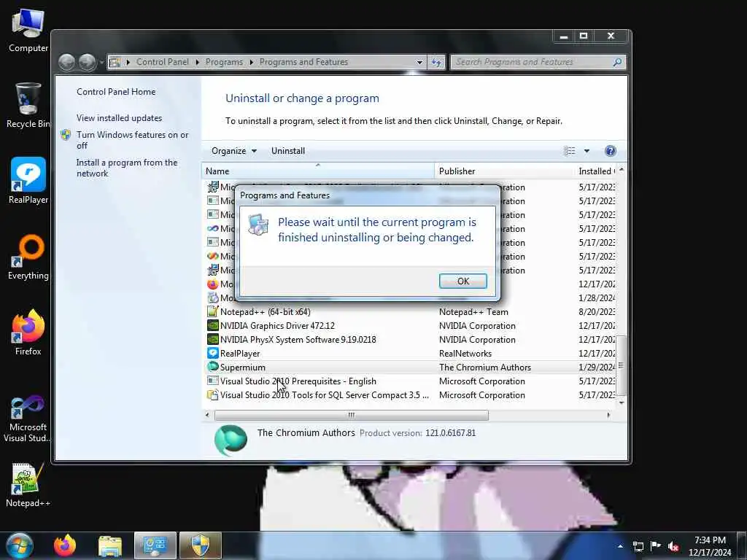Open the Windows Start button
Screen dimensions: 747x560
click(19, 545)
